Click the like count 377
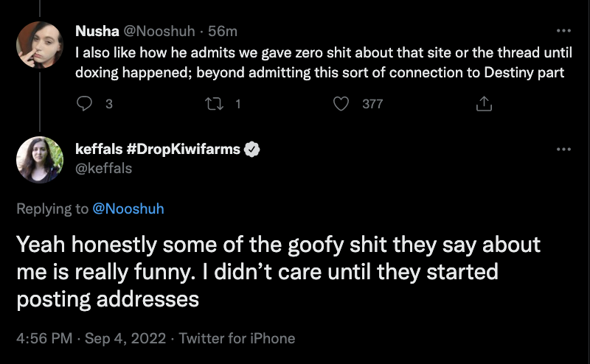Screen dimensions: 590x364 (x=372, y=104)
